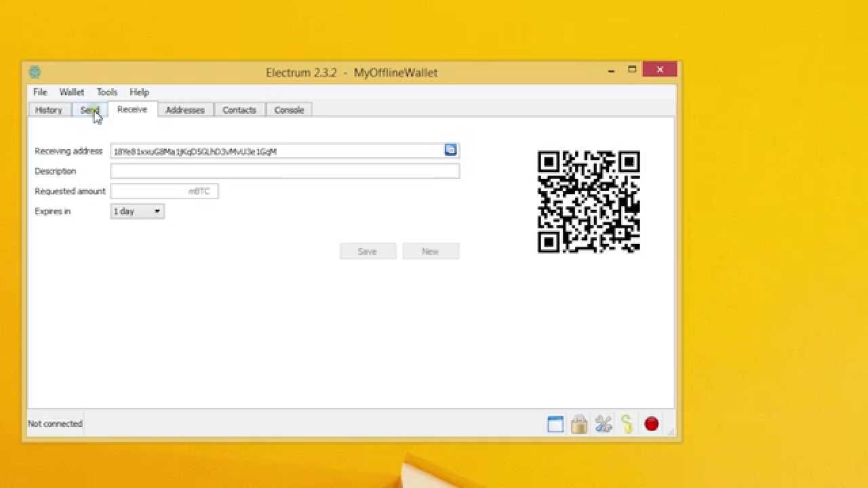This screenshot has width=868, height=488.
Task: Click the Not connected status text
Action: [x=55, y=424]
